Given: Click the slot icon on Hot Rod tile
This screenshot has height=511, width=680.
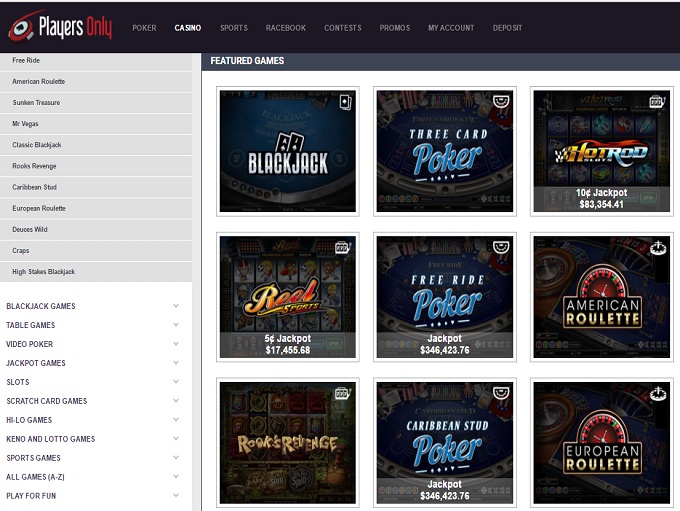Looking at the screenshot, I should click(657, 101).
